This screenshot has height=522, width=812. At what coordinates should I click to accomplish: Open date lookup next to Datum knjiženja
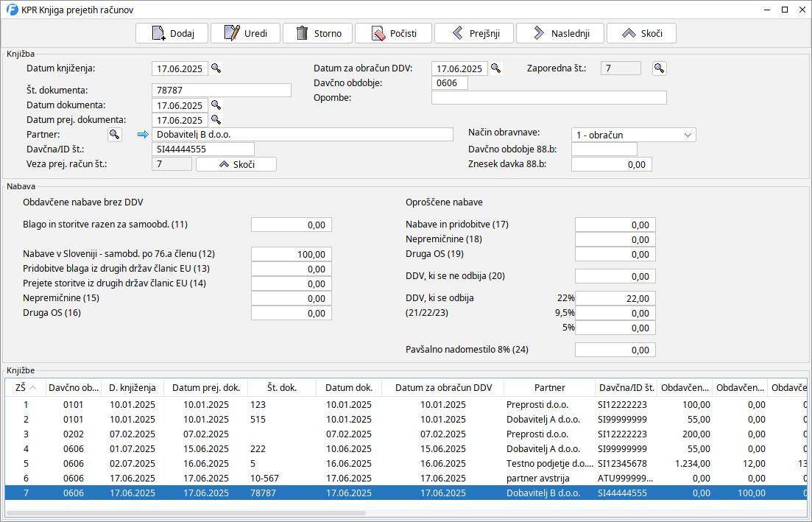pos(216,68)
